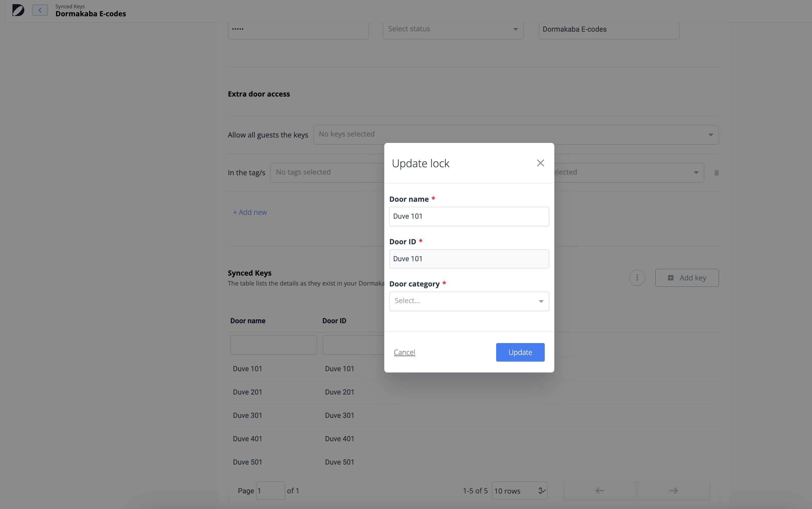Image resolution: width=812 pixels, height=509 pixels.
Task: Select the Duve 501 door name row
Action: pos(247,462)
